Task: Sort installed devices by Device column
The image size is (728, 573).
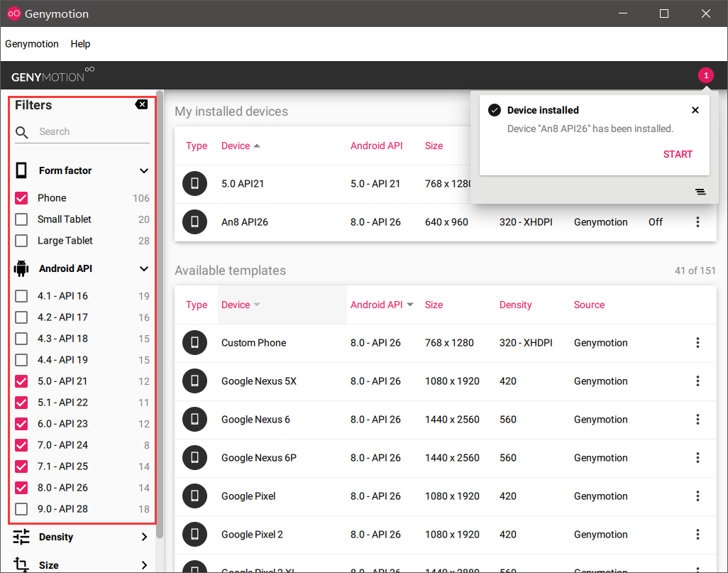Action: [241, 146]
